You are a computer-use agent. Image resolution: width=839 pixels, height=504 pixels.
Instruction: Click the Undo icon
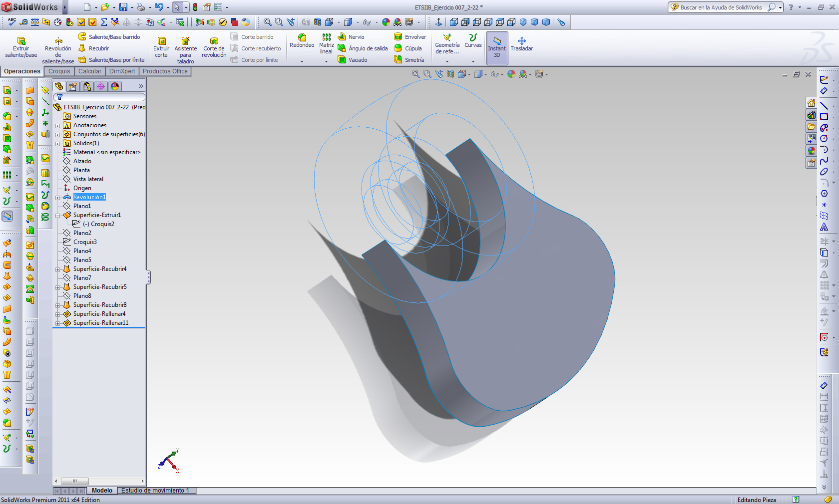pyautogui.click(x=159, y=7)
